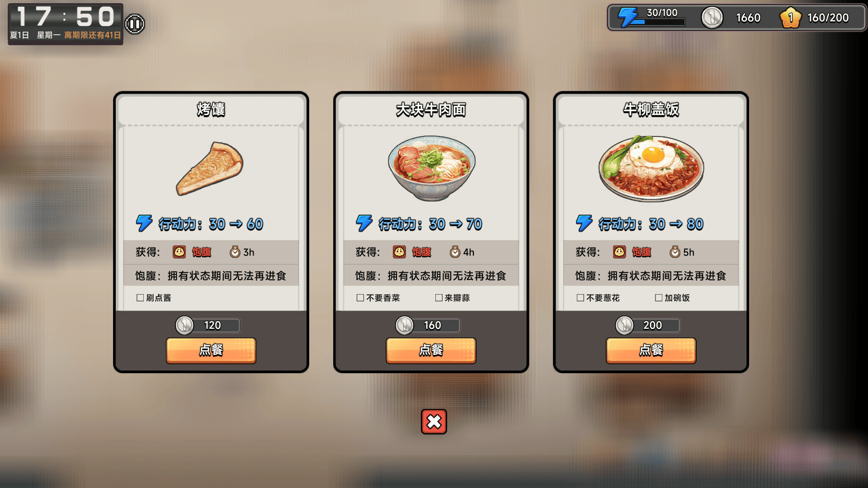Image resolution: width=868 pixels, height=488 pixels.
Task: Select the 大块牛肉面 noodle bowl image
Action: coord(432,168)
